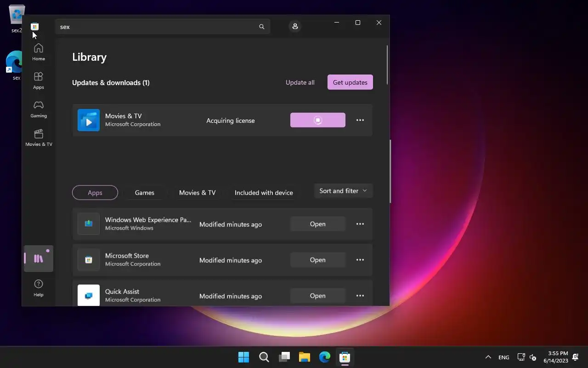Open the Microsoft Store app entry
Image resolution: width=588 pixels, height=368 pixels.
click(318, 260)
